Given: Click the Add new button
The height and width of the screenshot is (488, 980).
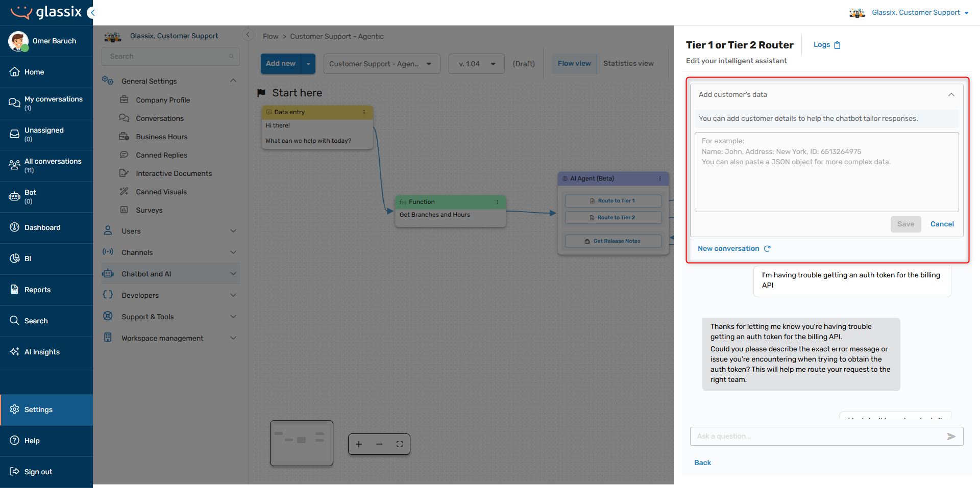Looking at the screenshot, I should pos(281,64).
